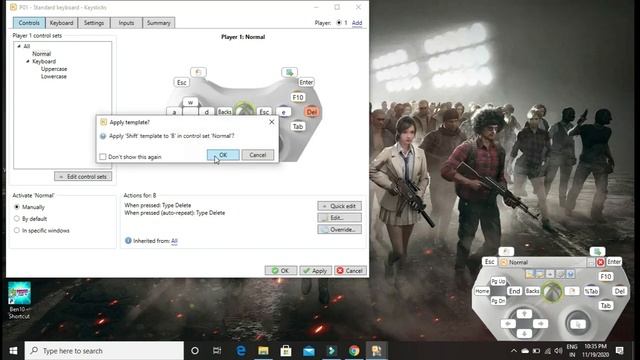Close the Apply template dialog with X
This screenshot has height=360, width=640.
[x=271, y=122]
